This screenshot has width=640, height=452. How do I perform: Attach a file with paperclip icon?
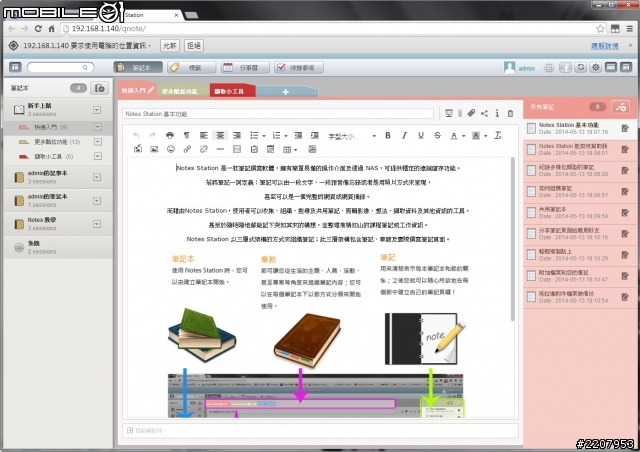(460, 114)
